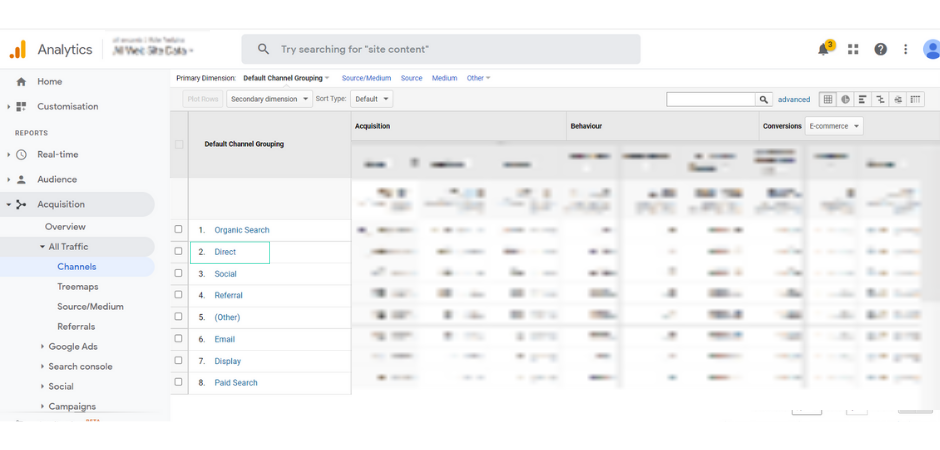This screenshot has height=450, width=940.
Task: Switch to performance bar view
Action: (862, 99)
